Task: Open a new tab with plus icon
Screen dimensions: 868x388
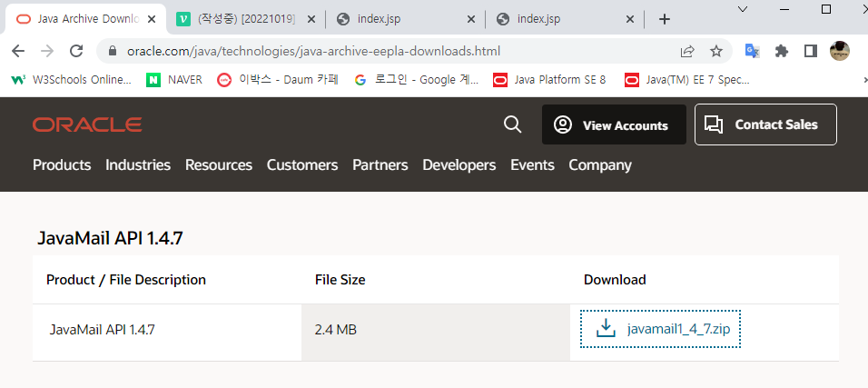Action: pos(665,19)
